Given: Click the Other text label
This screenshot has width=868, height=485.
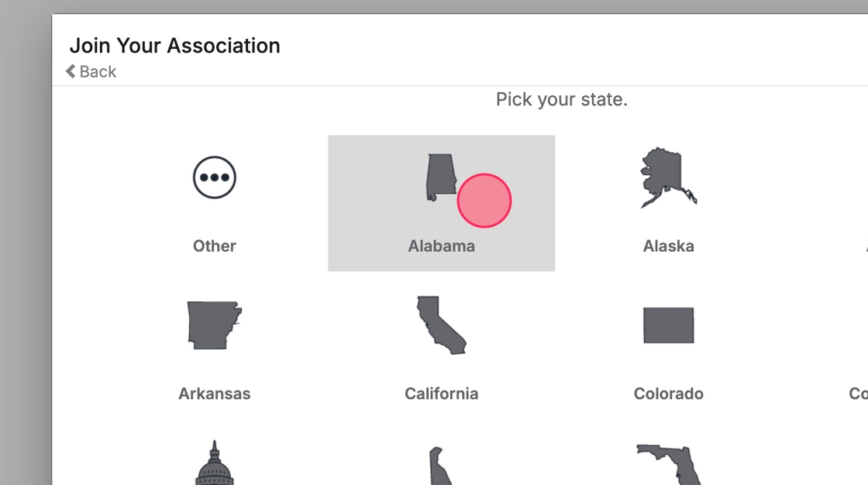Looking at the screenshot, I should 215,246.
